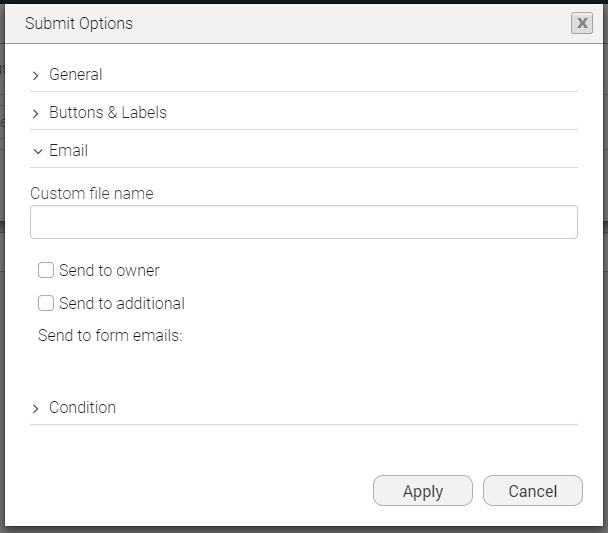608x533 pixels.
Task: Click the Send to owner label text
Action: point(109,270)
